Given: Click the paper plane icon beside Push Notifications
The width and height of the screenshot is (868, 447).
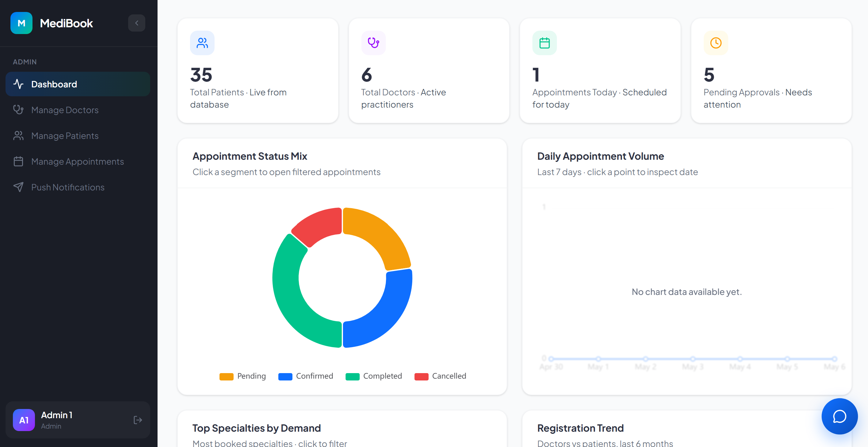Looking at the screenshot, I should (18, 187).
